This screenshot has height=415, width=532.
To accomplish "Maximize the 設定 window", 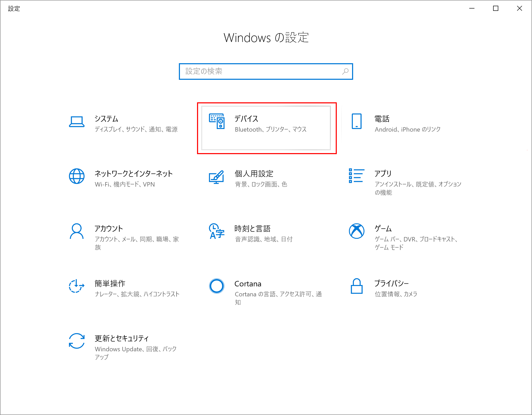I will coord(496,9).
